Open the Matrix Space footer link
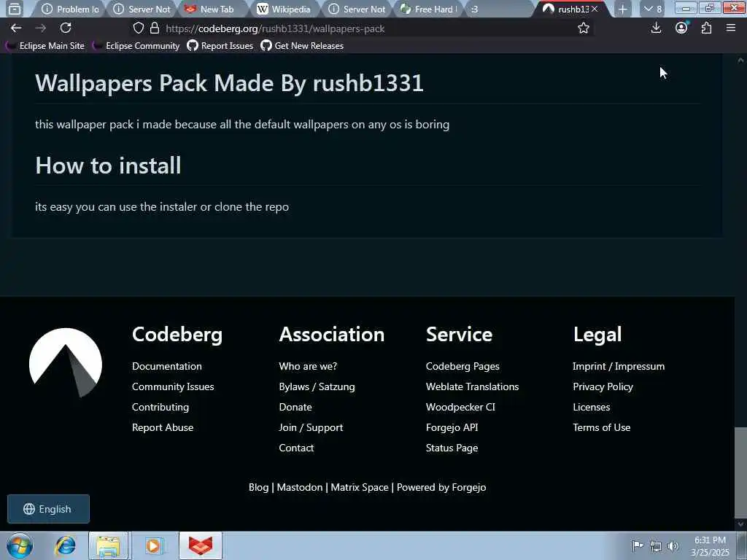Viewport: 747px width, 560px height. click(360, 487)
